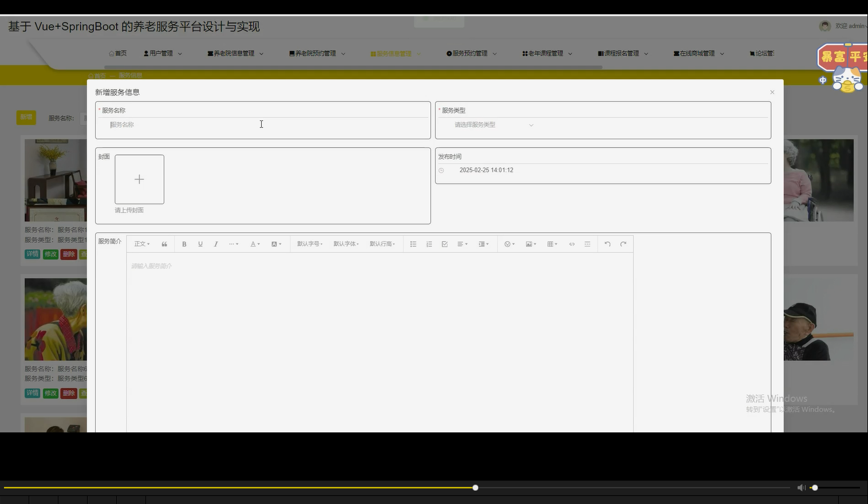868x504 pixels.
Task: Click 删除 on the 服务名称1 card
Action: pyautogui.click(x=69, y=254)
